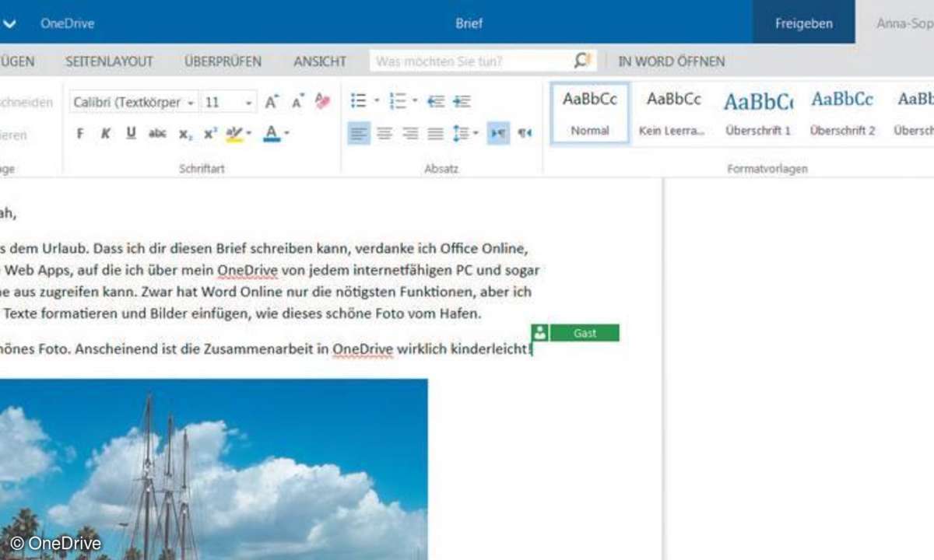Click the 'Was möchten Sie tun?' search box
The image size is (934, 560).
[x=483, y=61]
